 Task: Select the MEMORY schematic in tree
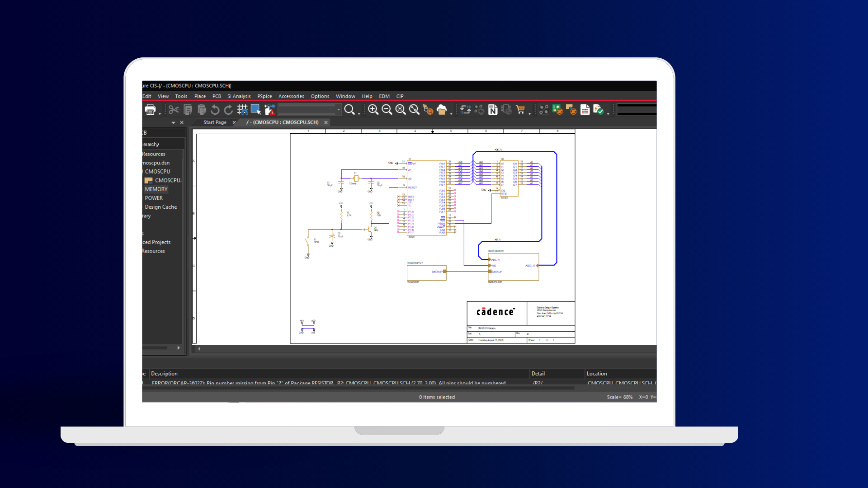click(x=156, y=189)
